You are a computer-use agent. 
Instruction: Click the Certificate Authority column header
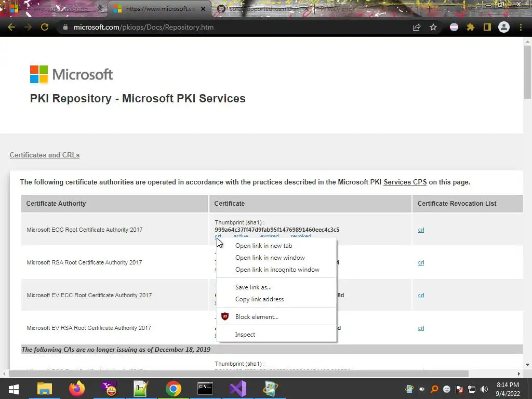pos(115,204)
